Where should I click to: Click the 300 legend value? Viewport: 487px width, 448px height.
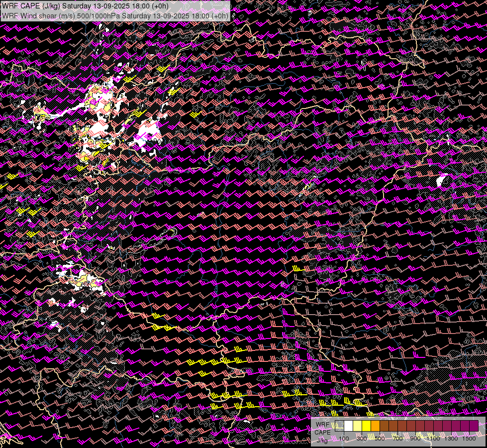[x=362, y=439]
